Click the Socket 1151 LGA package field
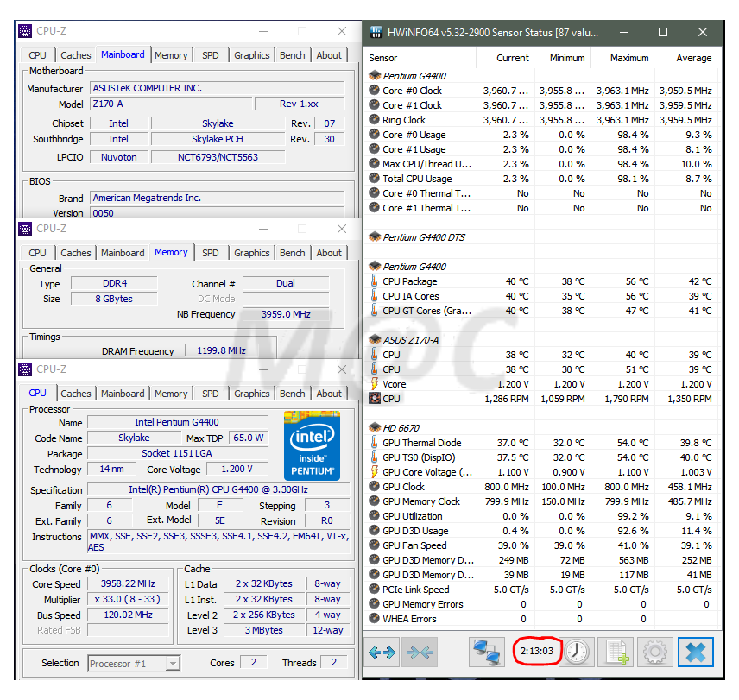This screenshot has width=739, height=700. [177, 453]
